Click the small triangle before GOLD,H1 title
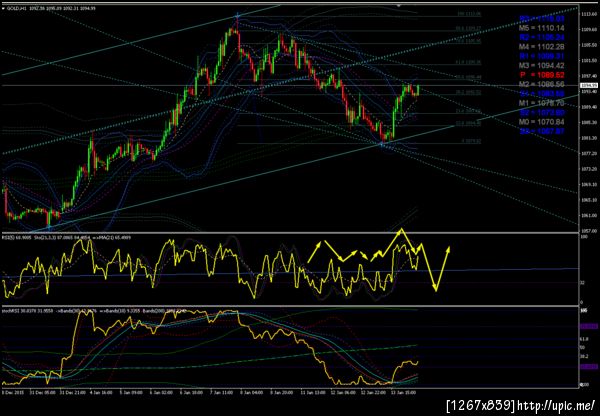The width and height of the screenshot is (600, 416). tap(3, 8)
